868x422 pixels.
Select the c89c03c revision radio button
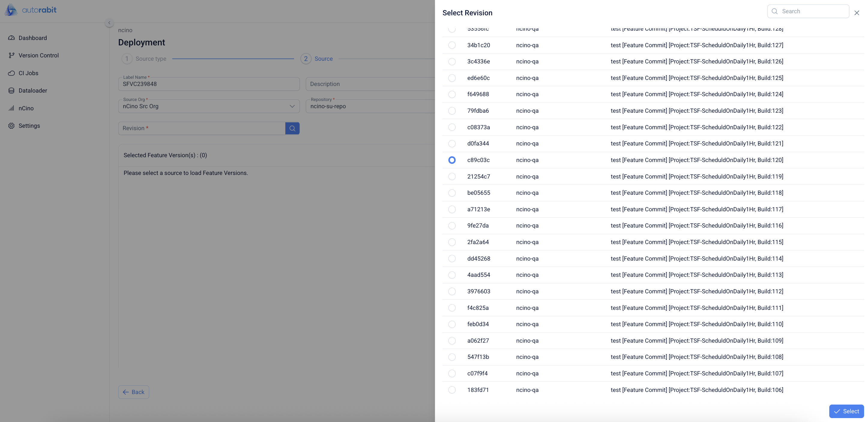[452, 160]
